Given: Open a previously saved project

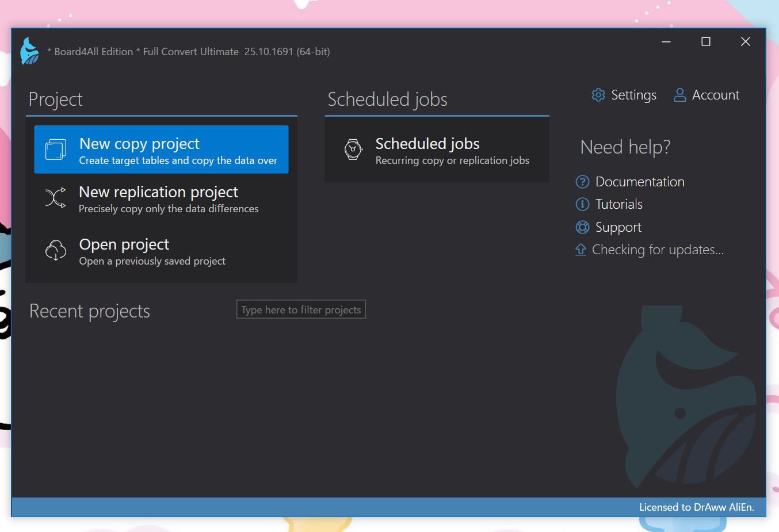Looking at the screenshot, I should pos(152,252).
